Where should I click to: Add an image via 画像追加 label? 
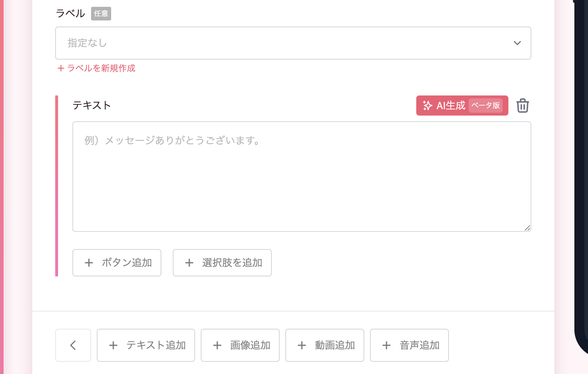pos(250,345)
